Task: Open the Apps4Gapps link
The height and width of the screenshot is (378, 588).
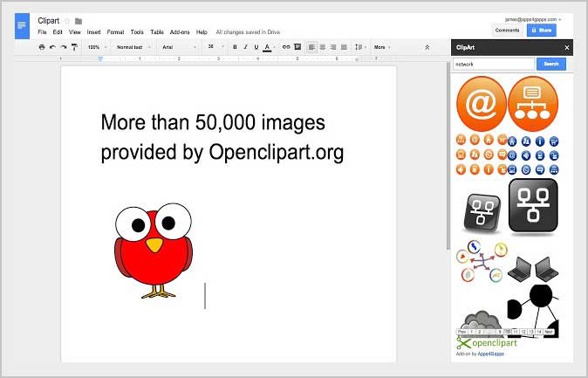Action: (x=491, y=354)
